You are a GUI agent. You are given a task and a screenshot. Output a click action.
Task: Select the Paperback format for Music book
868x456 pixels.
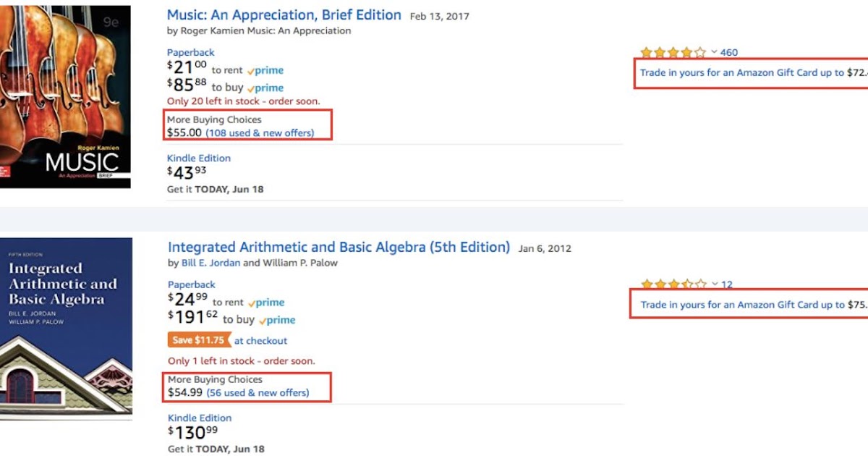(190, 52)
